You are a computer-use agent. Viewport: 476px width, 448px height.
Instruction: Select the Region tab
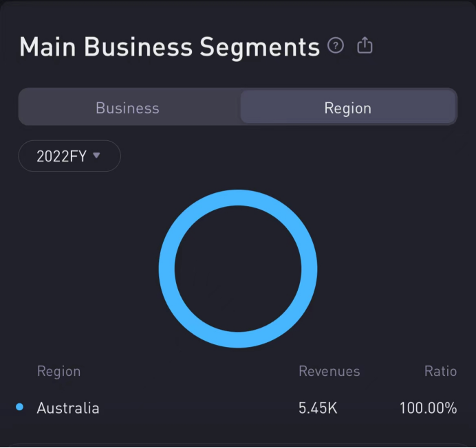tap(347, 108)
